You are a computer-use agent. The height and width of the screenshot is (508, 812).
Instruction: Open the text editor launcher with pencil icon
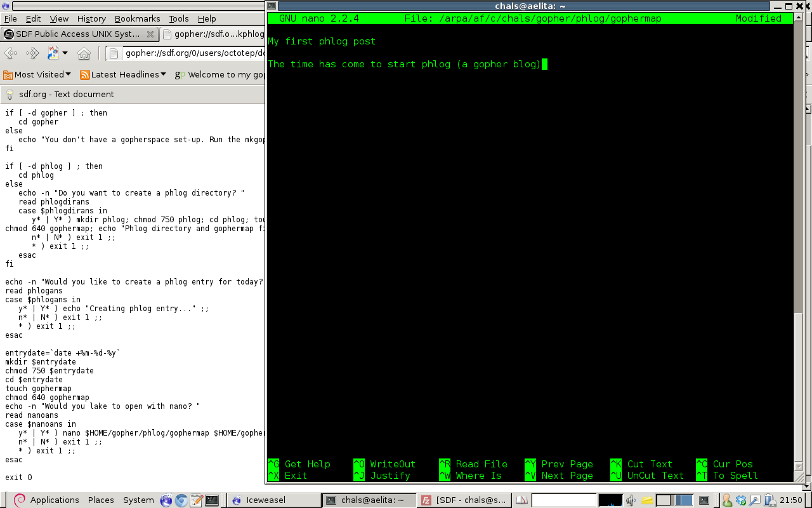coord(197,500)
